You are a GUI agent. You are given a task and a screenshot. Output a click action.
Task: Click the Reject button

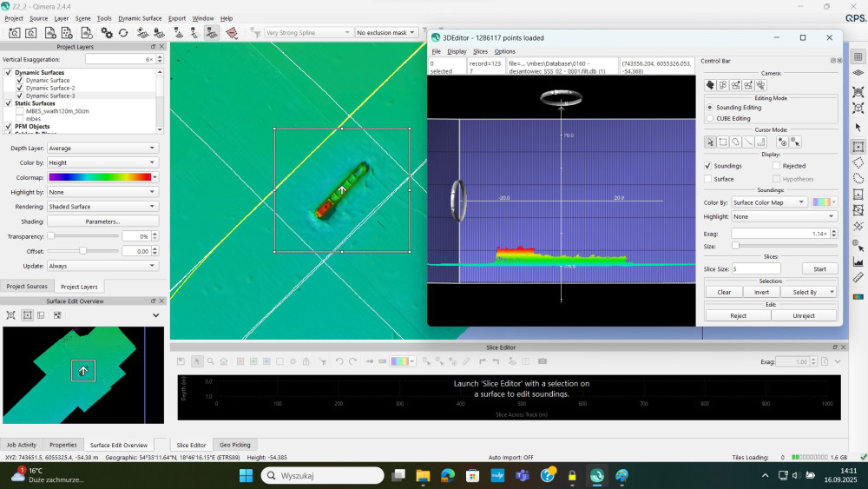point(738,315)
